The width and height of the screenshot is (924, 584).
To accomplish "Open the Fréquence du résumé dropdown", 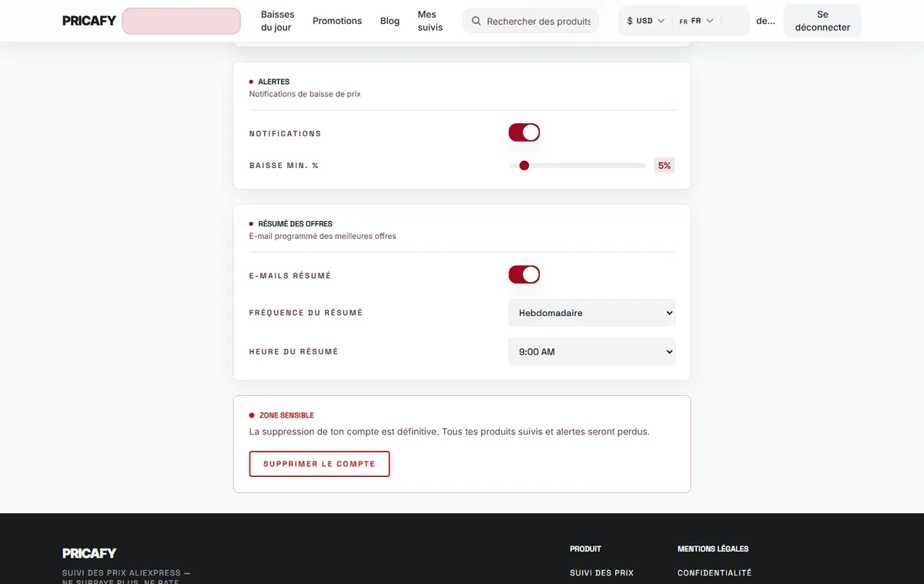I will [592, 313].
